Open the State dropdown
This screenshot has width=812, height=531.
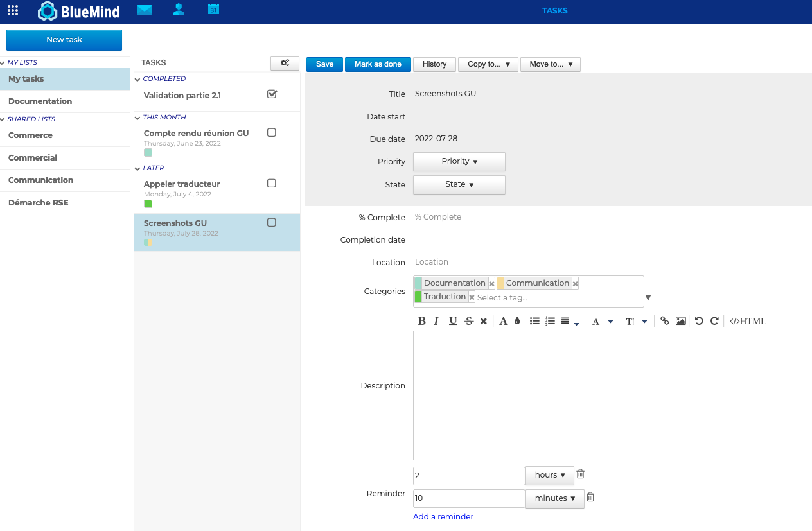[x=459, y=184]
